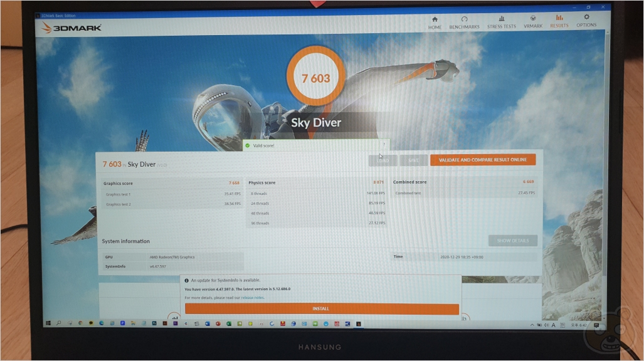Viewport: 644px width, 361px height.
Task: Open the Results section
Action: 559,21
